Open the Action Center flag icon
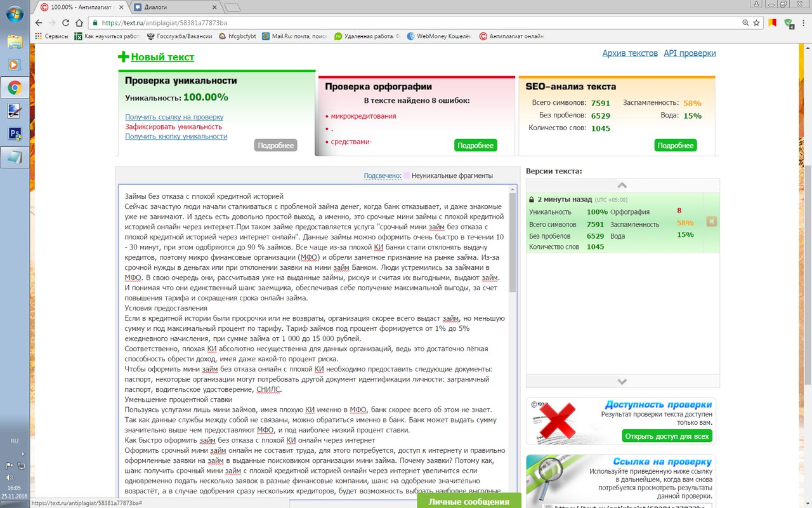 coord(10,465)
